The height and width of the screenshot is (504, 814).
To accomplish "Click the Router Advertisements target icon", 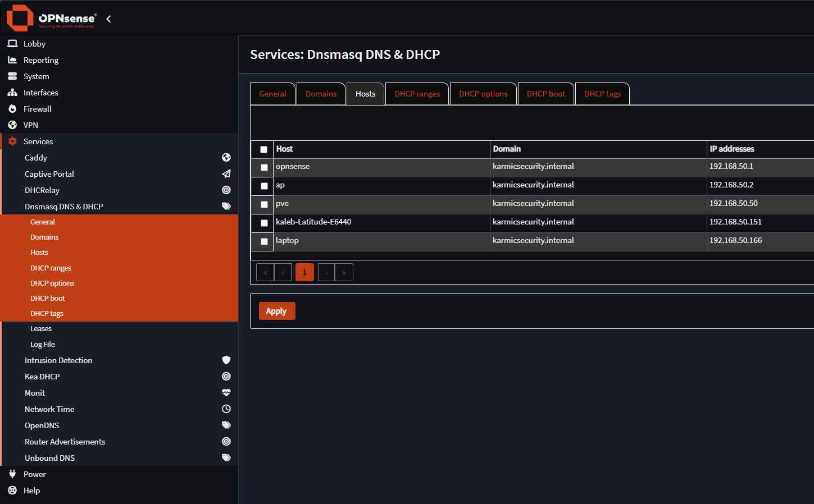I will point(226,441).
